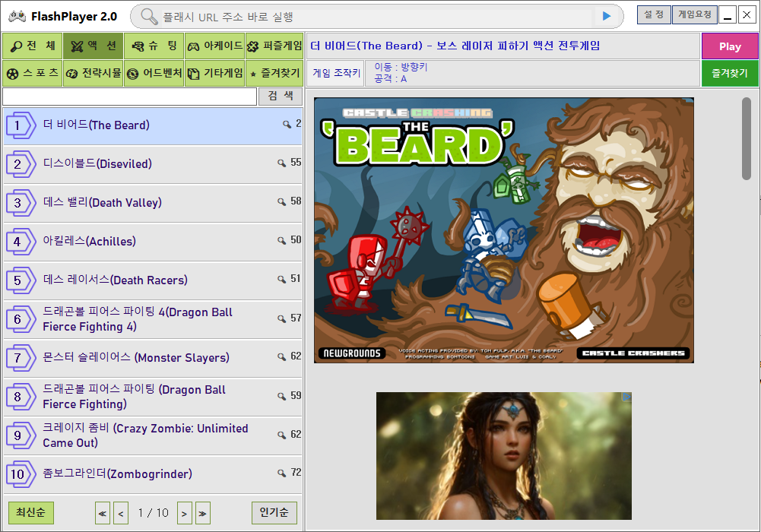This screenshot has height=532, width=761.
Task: Click the 1 / 10 page indicator
Action: [153, 513]
